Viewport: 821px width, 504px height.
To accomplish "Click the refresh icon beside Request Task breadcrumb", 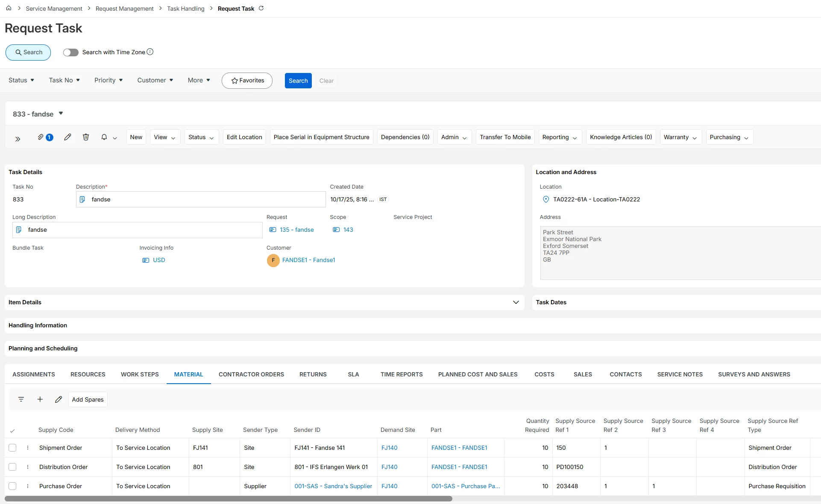I will coord(261,8).
